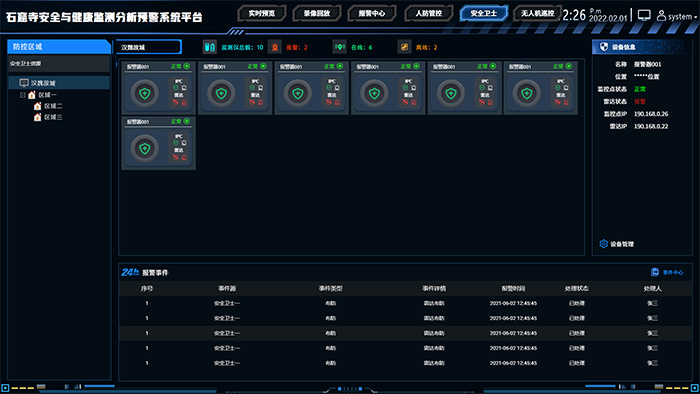Click the 处理状态 column header
Screen dimensions: 700x394
click(576, 288)
